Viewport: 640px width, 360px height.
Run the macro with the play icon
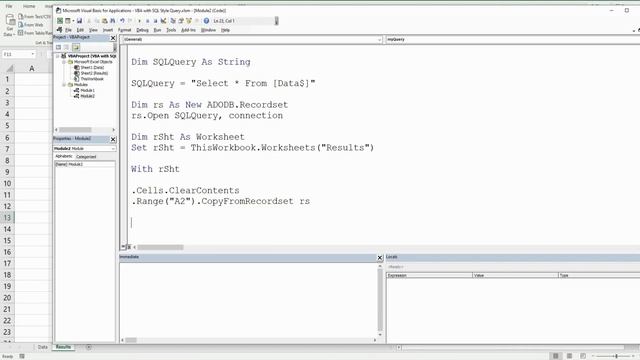point(140,21)
